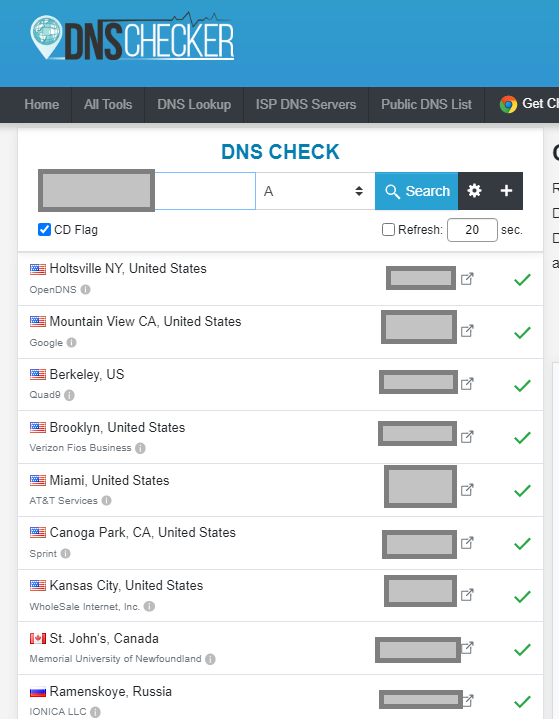Go to Home in navigation bar

(42, 105)
